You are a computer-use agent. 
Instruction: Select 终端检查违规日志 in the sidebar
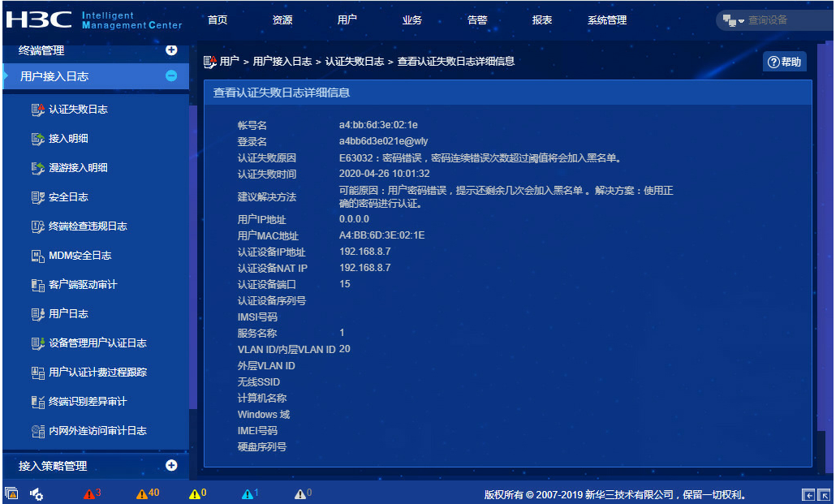click(88, 226)
